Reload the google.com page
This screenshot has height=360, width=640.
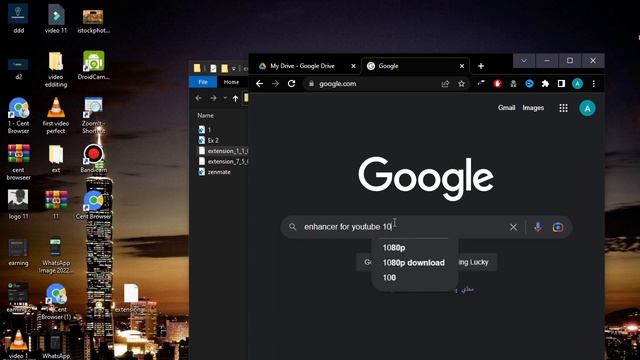[291, 84]
